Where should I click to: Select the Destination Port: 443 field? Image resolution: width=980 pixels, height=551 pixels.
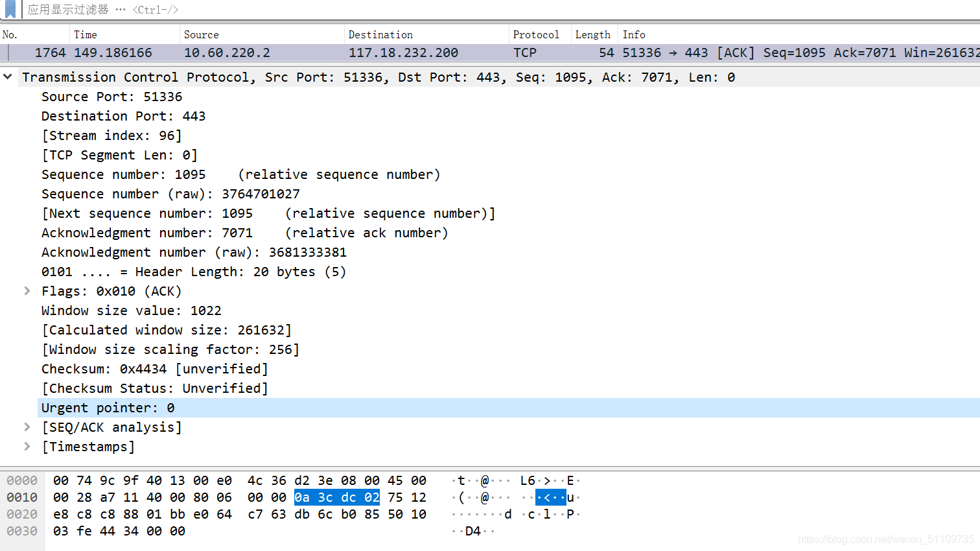coord(123,116)
